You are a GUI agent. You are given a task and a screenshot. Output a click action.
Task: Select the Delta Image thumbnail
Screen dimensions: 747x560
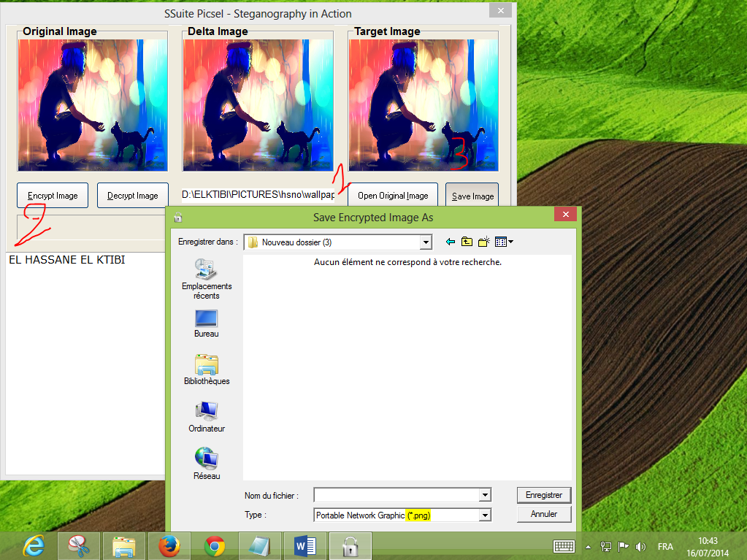click(x=258, y=105)
